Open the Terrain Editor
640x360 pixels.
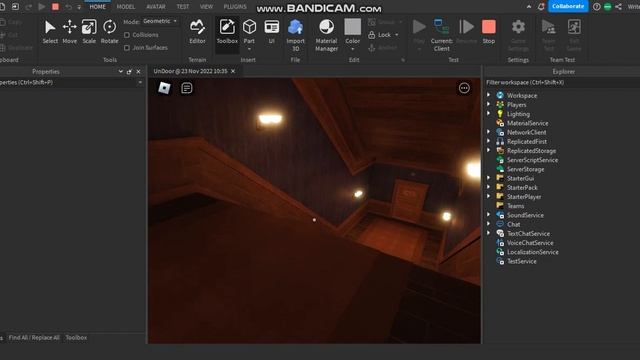coord(197,31)
